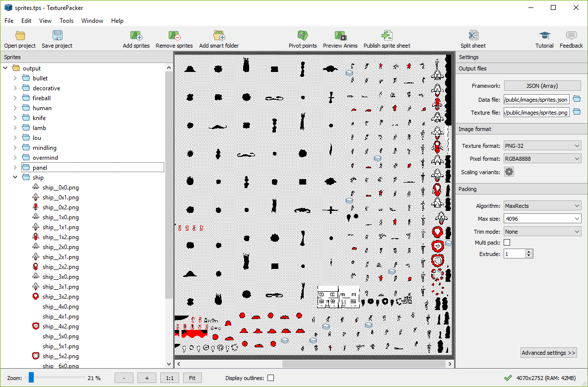This screenshot has height=387, width=588.
Task: Enable the Multi pack checkbox
Action: (x=507, y=243)
